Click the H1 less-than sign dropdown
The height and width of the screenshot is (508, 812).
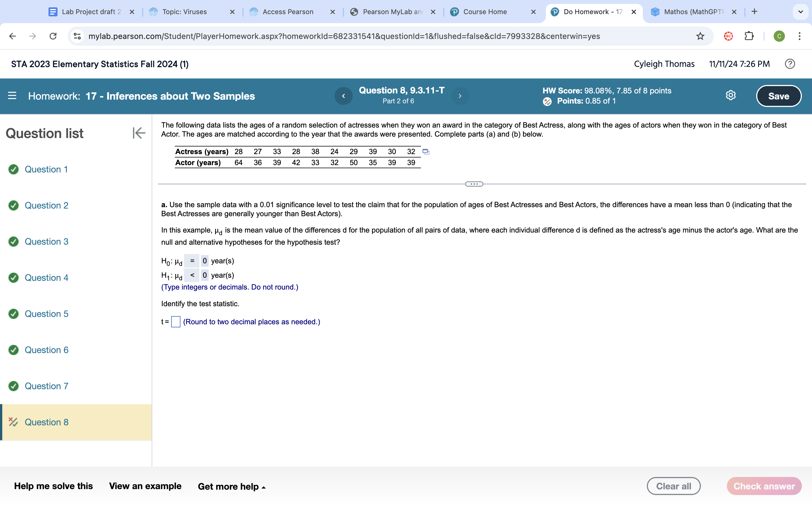tap(192, 275)
